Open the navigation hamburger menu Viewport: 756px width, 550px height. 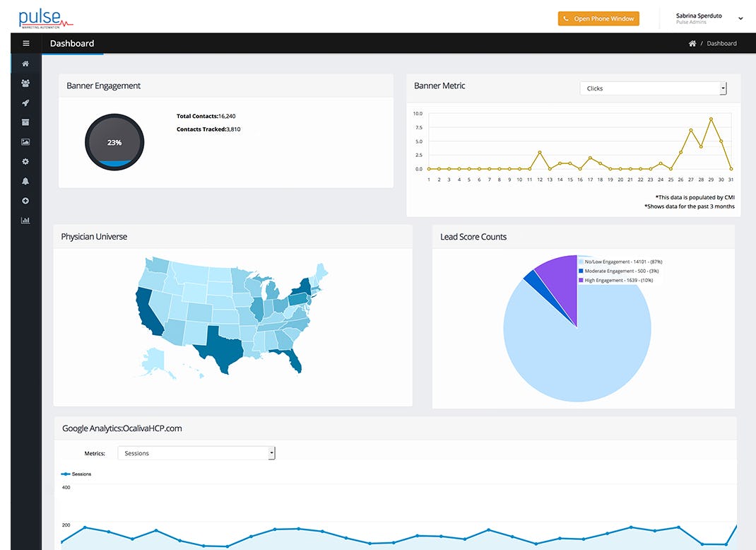(x=25, y=43)
